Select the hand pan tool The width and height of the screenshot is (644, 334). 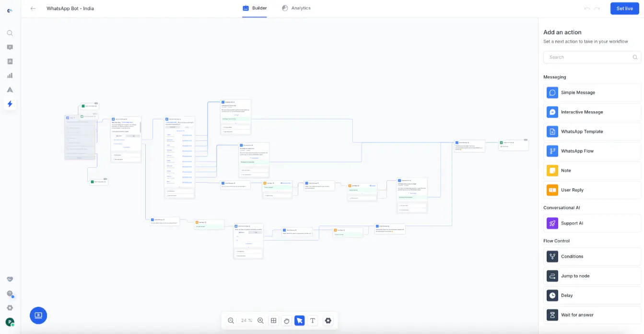(x=286, y=321)
